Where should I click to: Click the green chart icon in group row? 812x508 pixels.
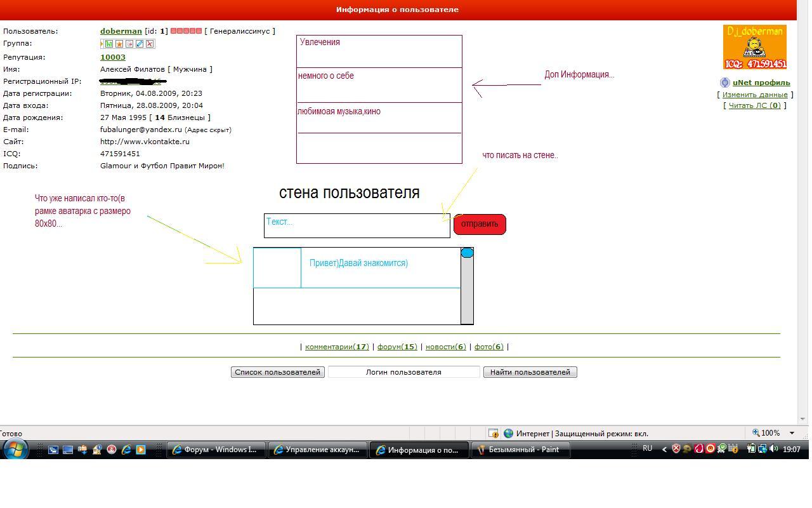pos(109,44)
